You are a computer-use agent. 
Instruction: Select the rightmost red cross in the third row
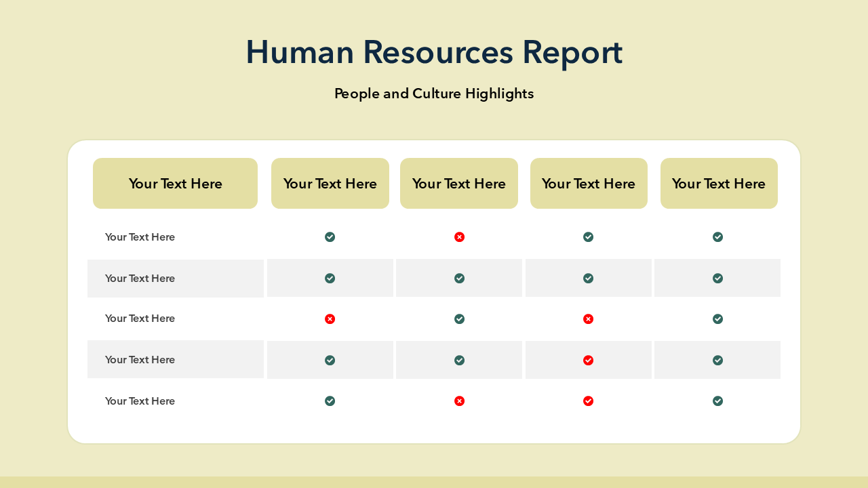pyautogui.click(x=589, y=319)
